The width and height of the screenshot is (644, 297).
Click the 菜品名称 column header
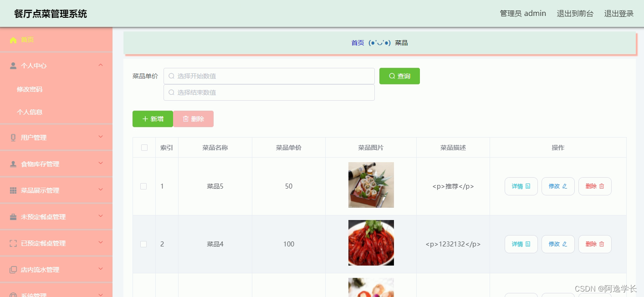[x=215, y=148]
